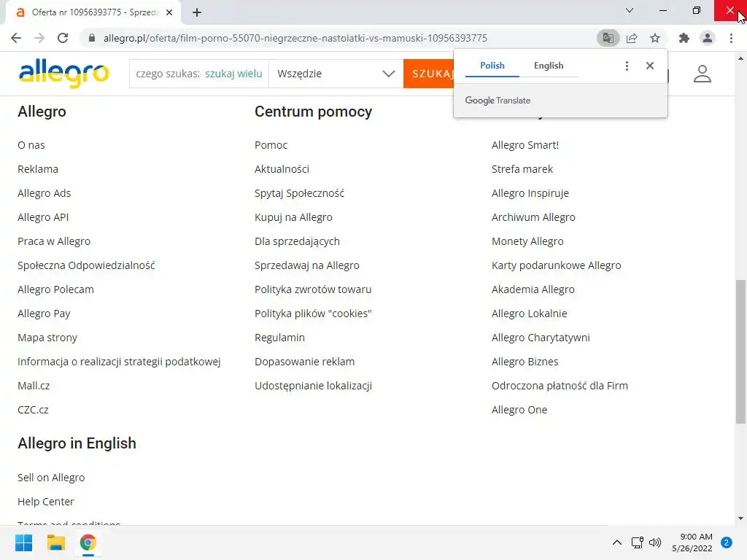Open Allegro API link
The image size is (747, 560).
click(x=43, y=217)
